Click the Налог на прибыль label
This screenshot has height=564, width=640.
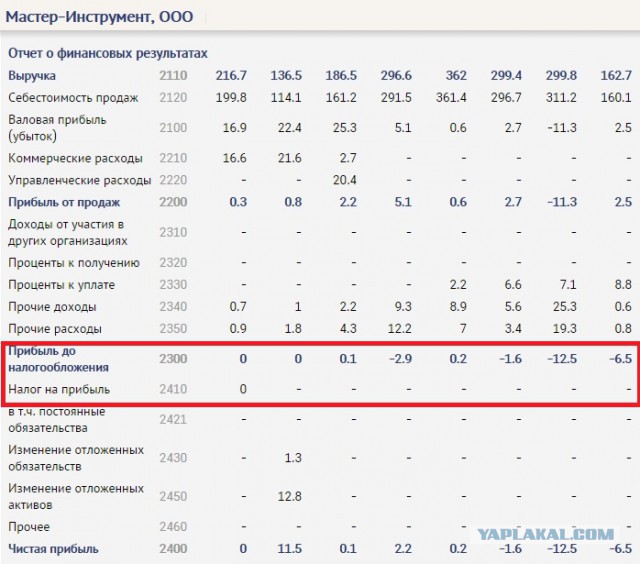59,389
